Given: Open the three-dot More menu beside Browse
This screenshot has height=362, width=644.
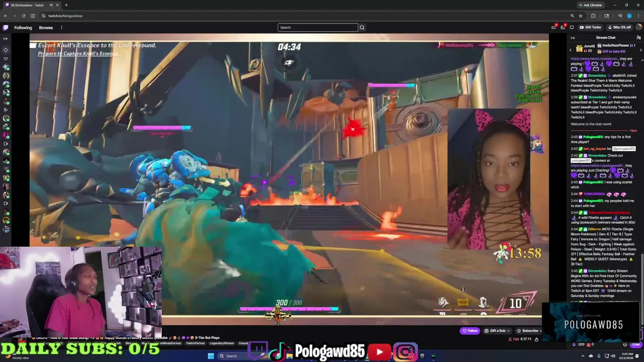Looking at the screenshot, I should pos(61,28).
